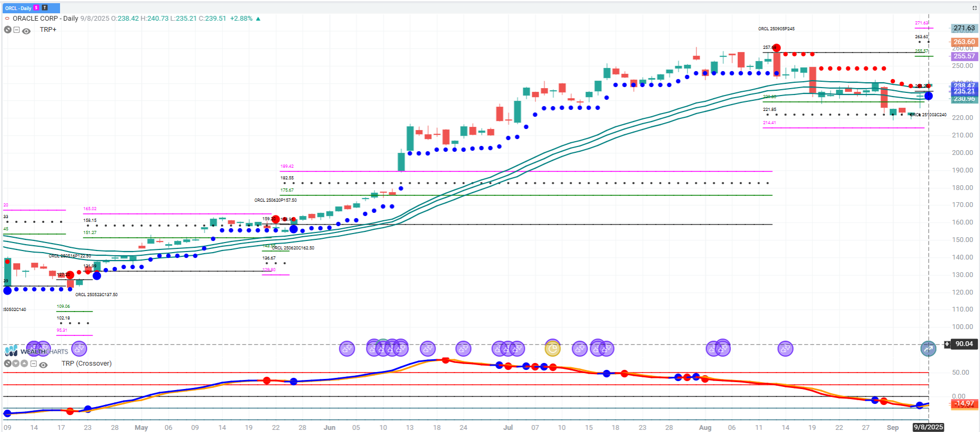Click the plus button beside 90.04 label
Viewport: 980px width, 432px height.
947,344
